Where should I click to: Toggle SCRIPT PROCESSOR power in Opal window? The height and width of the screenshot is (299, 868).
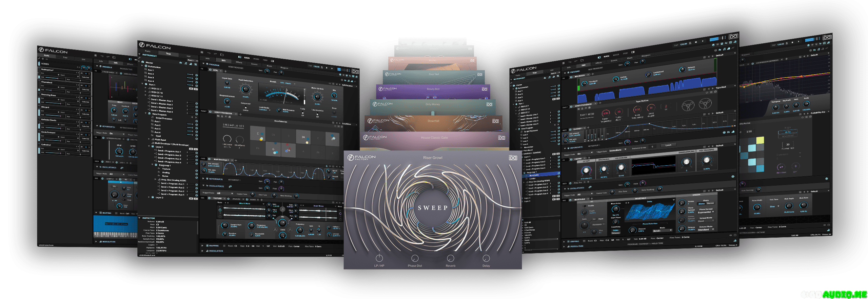tap(210, 112)
